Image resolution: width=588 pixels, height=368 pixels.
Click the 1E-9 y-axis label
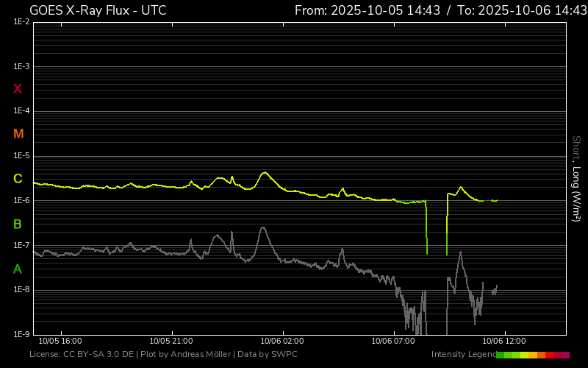click(x=21, y=334)
